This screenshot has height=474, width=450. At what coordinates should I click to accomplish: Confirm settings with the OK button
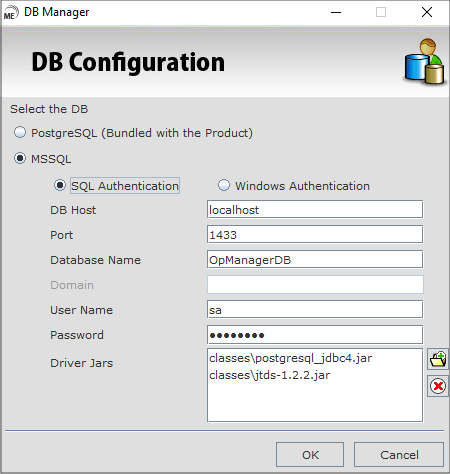tap(310, 455)
